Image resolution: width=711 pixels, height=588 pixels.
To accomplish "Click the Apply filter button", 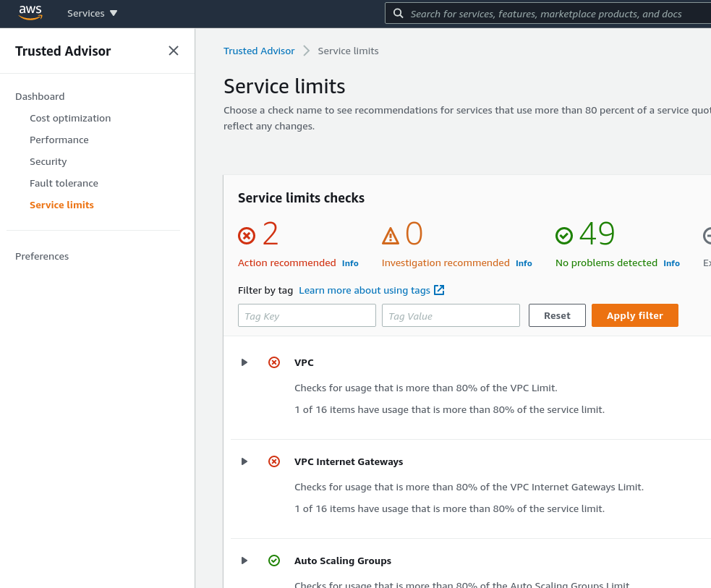I will click(635, 315).
